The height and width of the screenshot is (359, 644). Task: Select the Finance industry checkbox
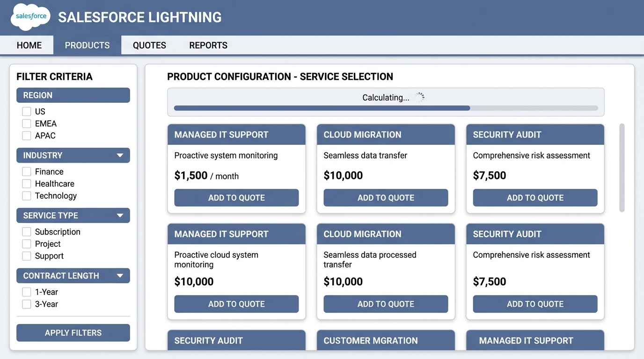(x=26, y=172)
